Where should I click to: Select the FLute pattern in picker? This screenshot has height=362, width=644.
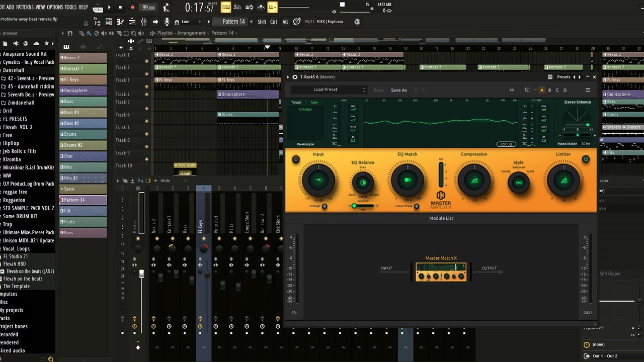pyautogui.click(x=83, y=222)
